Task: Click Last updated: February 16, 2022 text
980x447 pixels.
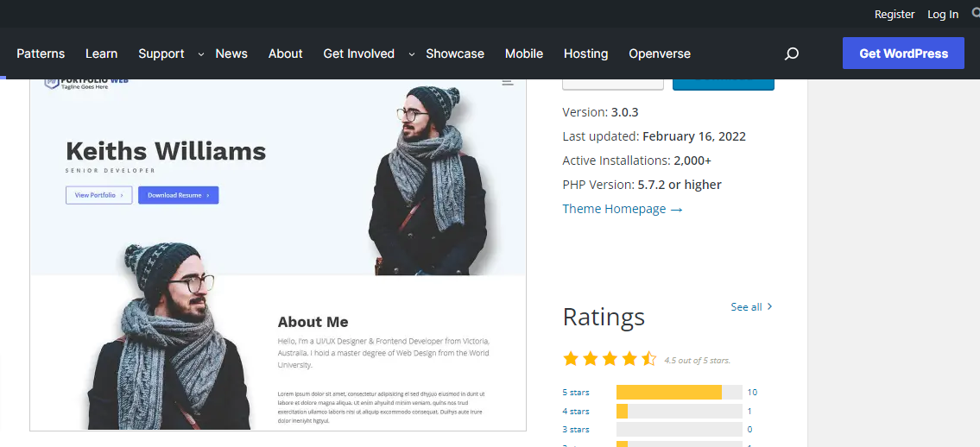Action: (654, 136)
